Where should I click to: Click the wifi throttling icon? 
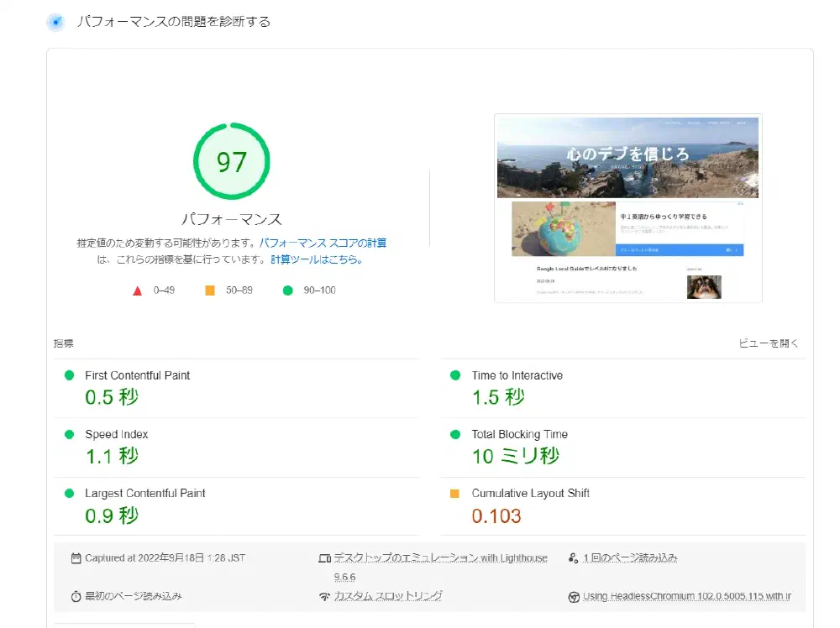coord(324,596)
